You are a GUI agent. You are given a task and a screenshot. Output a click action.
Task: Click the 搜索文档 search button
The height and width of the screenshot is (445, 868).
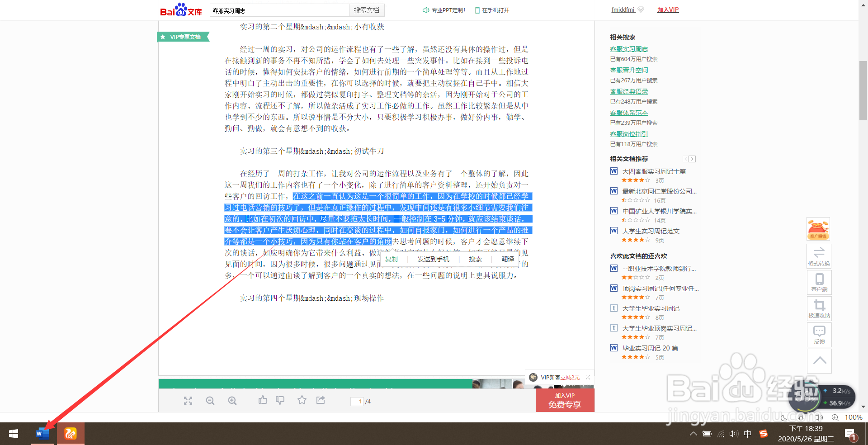click(366, 10)
